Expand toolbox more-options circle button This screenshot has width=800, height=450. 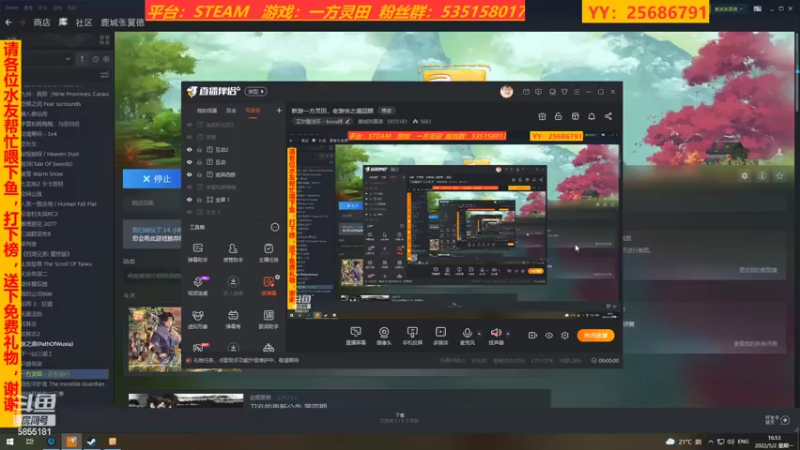click(x=274, y=227)
